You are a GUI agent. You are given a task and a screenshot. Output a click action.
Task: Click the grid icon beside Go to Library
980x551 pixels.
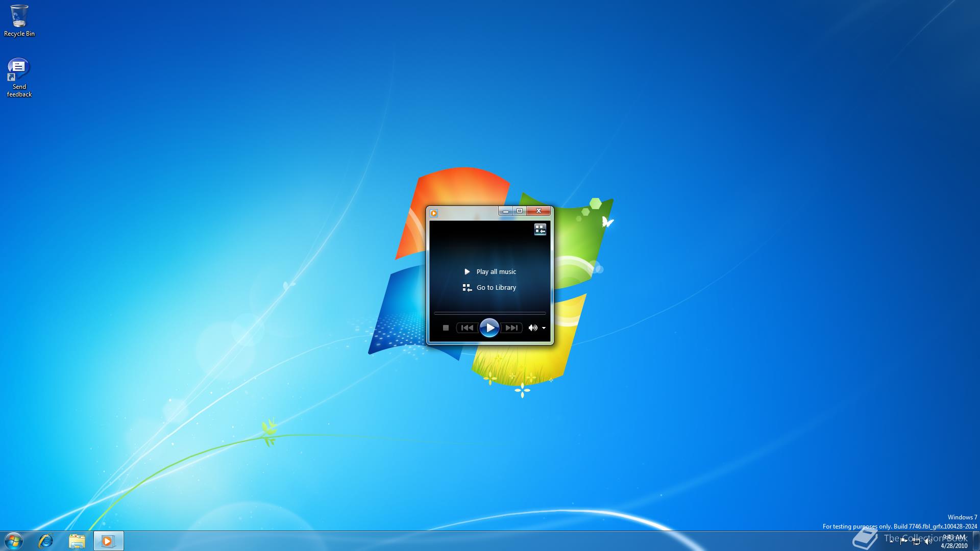pos(467,288)
